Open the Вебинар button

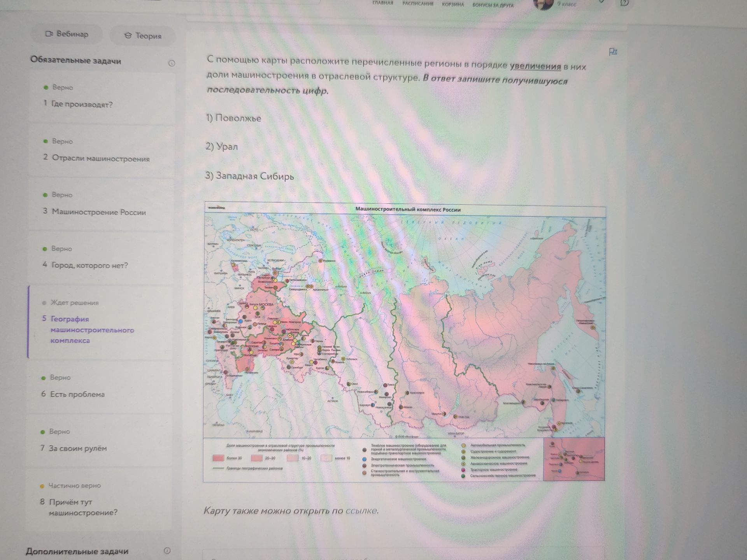[67, 34]
